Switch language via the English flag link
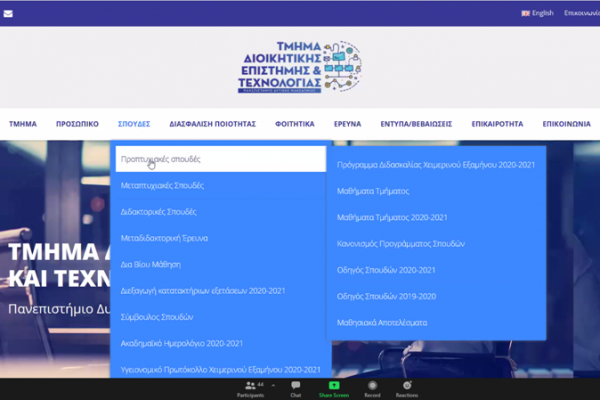The width and height of the screenshot is (600, 400). (x=537, y=13)
